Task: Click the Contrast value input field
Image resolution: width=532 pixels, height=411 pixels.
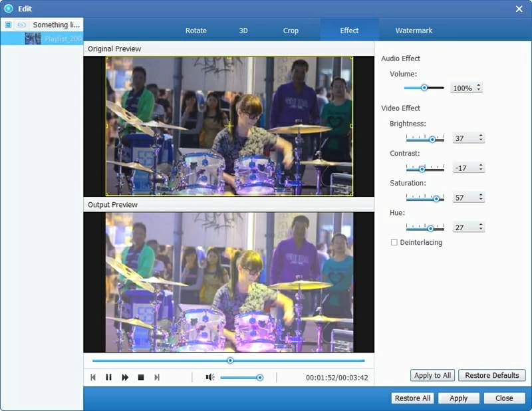Action: click(464, 168)
